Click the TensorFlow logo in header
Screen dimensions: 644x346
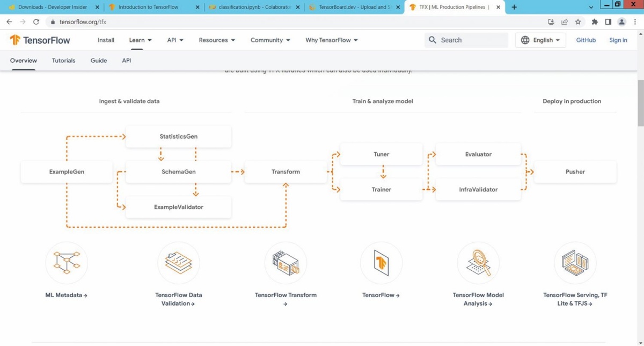pyautogui.click(x=40, y=40)
